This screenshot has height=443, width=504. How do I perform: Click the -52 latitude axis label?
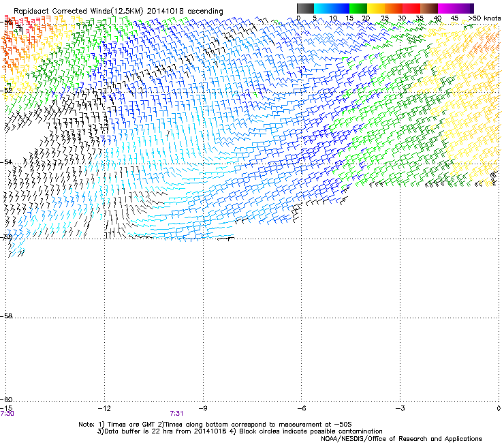tap(6, 91)
